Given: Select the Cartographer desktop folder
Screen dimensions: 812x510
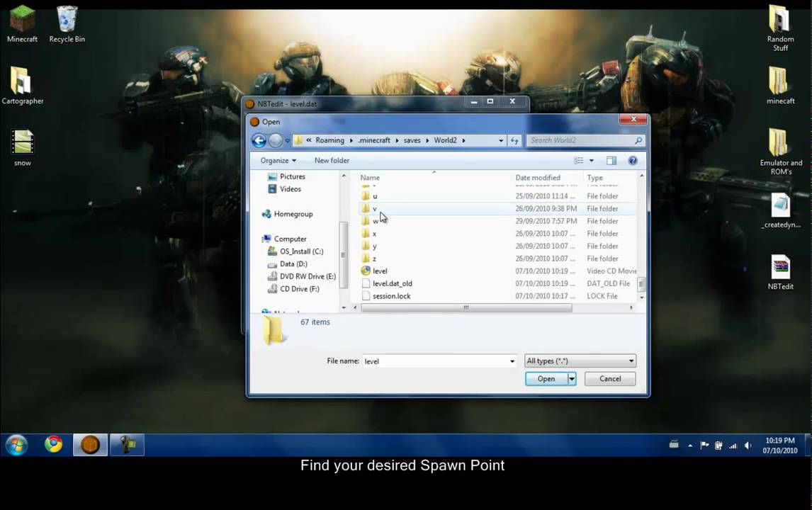Looking at the screenshot, I should (x=22, y=86).
